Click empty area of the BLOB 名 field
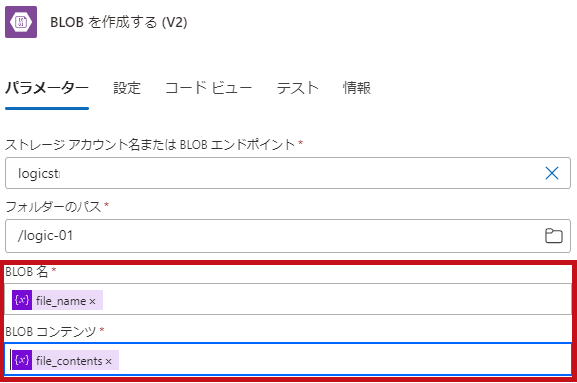The height and width of the screenshot is (383, 577). coord(331,299)
